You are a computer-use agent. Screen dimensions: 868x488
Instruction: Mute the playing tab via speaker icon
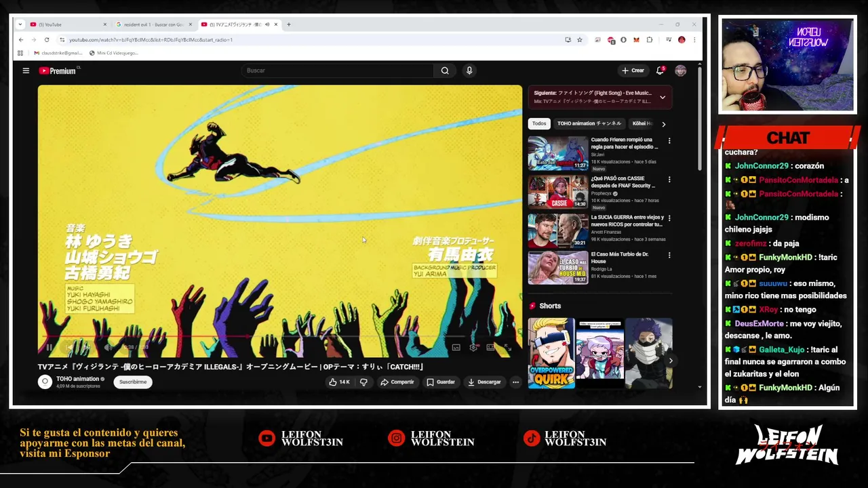click(x=267, y=24)
